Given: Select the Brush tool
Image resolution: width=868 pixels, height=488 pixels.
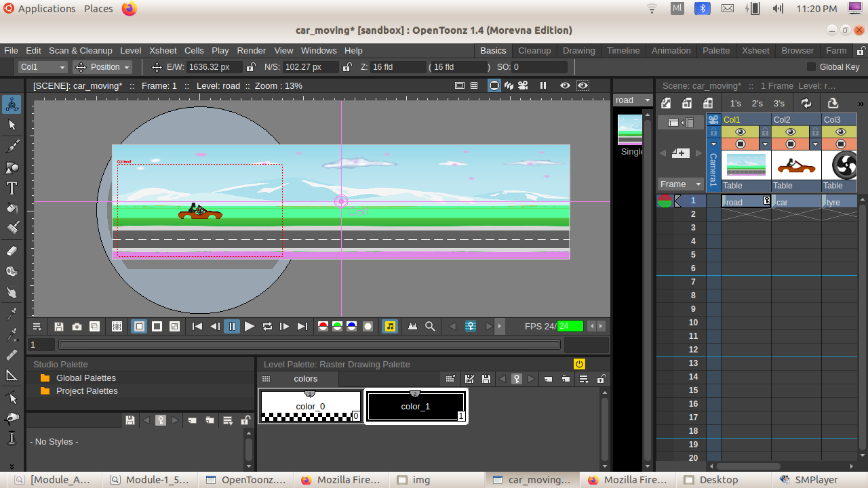Looking at the screenshot, I should point(12,146).
